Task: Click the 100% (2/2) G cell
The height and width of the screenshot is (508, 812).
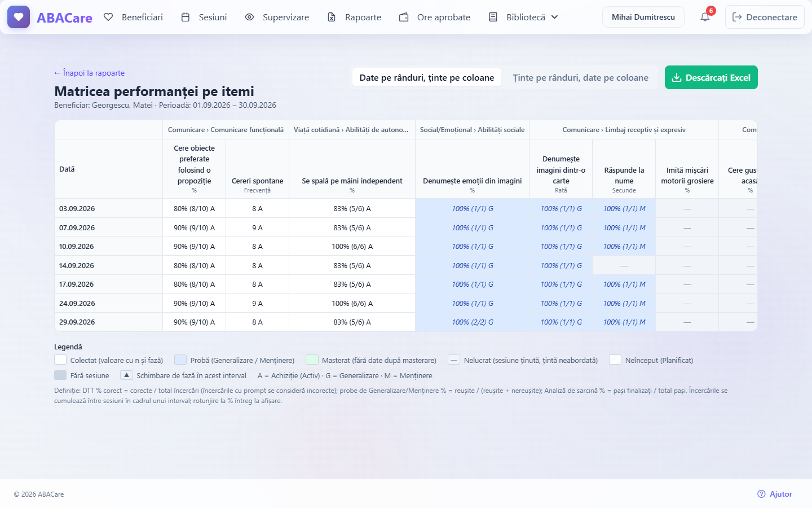Action: [473, 322]
